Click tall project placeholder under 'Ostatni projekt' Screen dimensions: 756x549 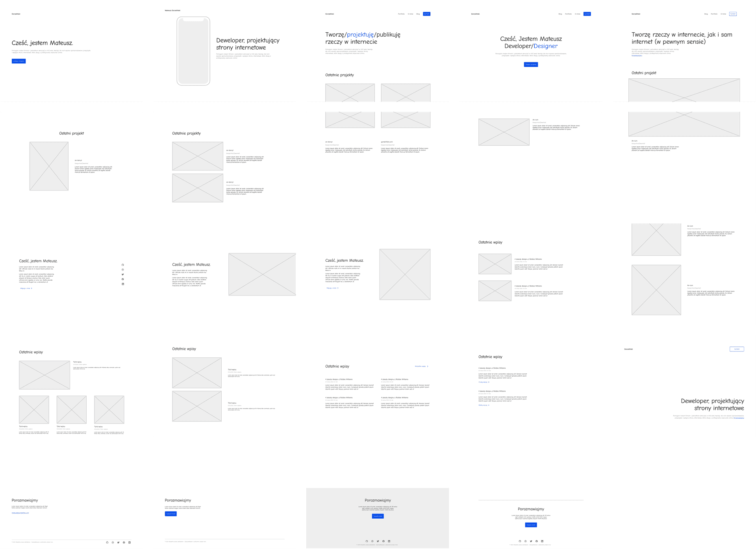pyautogui.click(x=49, y=166)
